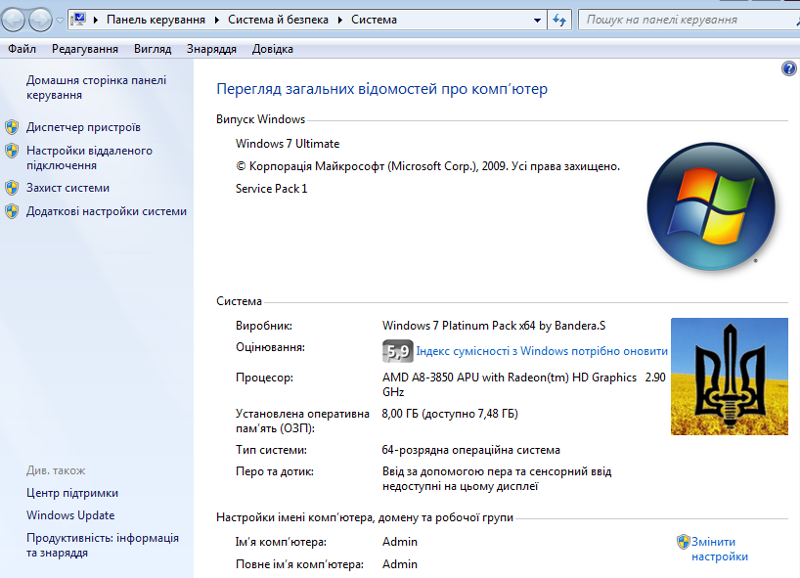This screenshot has height=578, width=800.
Task: Click the Admin value beside Повне ім'я комп'ютера
Action: 400,564
